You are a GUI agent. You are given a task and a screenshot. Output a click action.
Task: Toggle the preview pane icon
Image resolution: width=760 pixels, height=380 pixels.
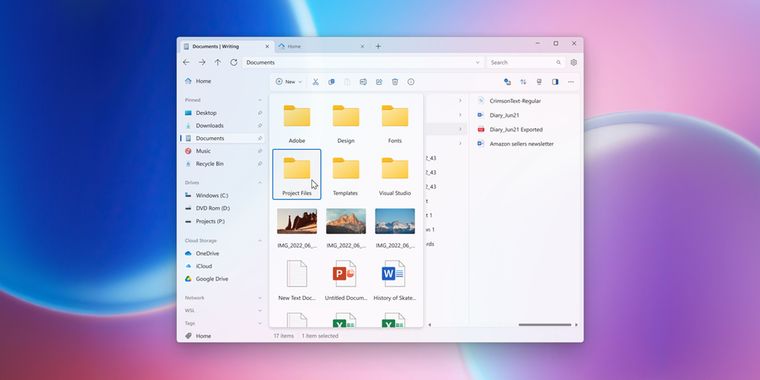tap(555, 82)
